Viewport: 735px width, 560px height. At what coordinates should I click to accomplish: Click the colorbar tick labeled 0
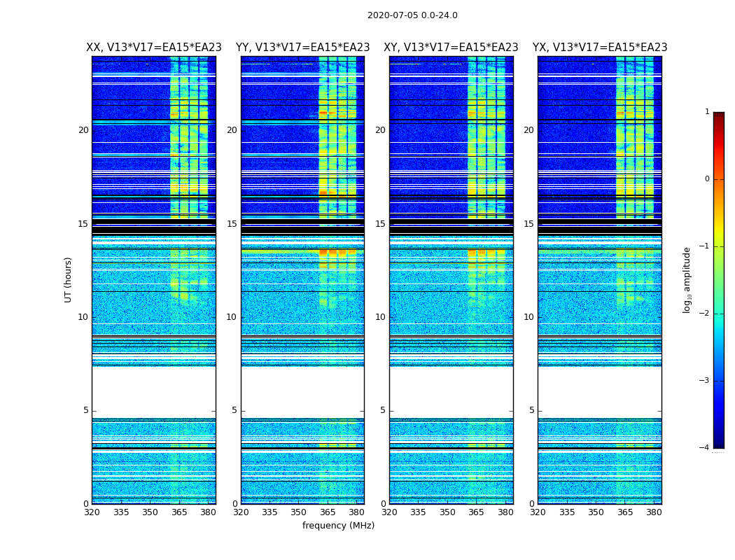[707, 179]
